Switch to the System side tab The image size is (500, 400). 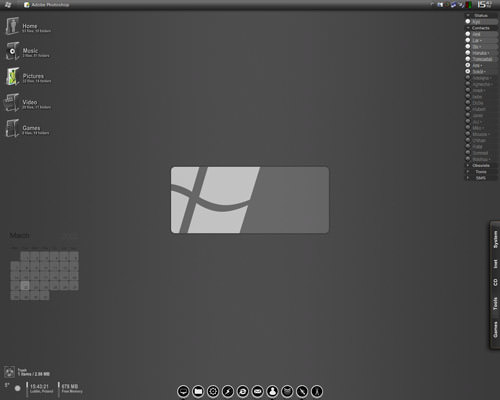tap(496, 239)
